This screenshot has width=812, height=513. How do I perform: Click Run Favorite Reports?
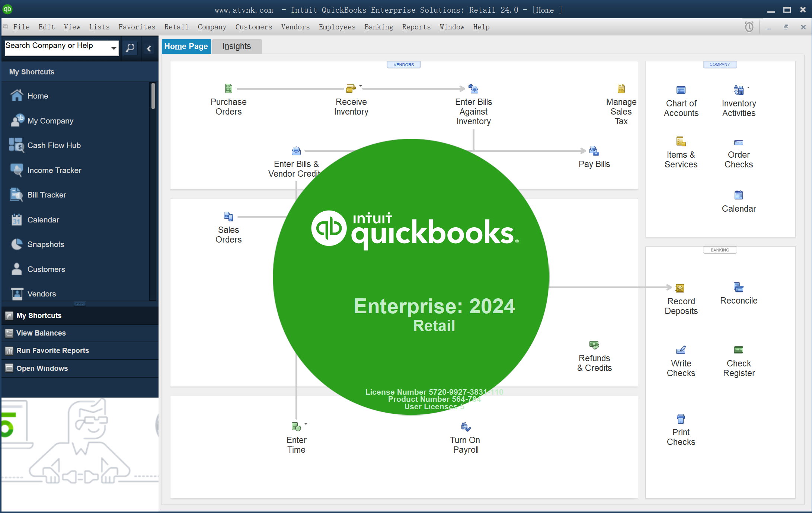(x=80, y=350)
